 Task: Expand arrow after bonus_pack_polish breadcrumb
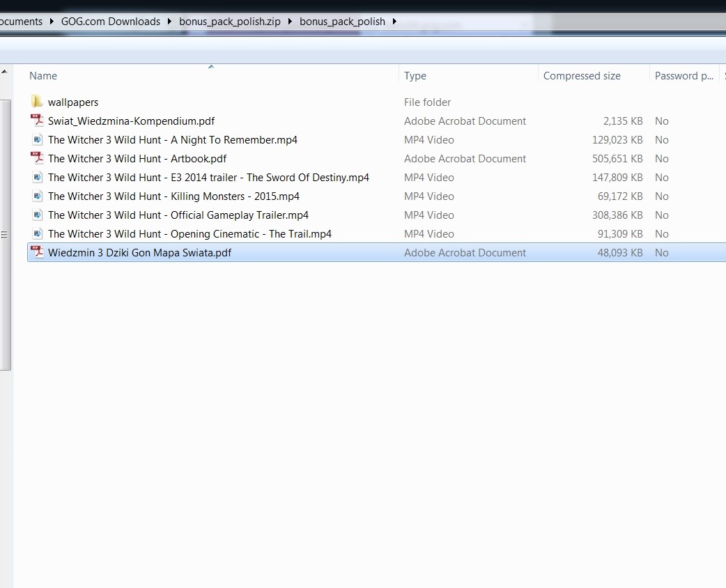[394, 22]
